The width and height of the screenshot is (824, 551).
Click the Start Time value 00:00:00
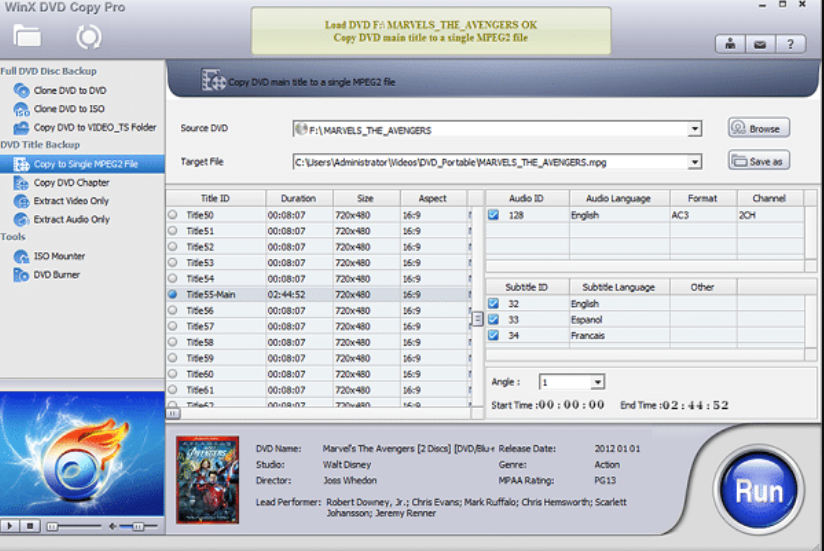[x=571, y=405]
